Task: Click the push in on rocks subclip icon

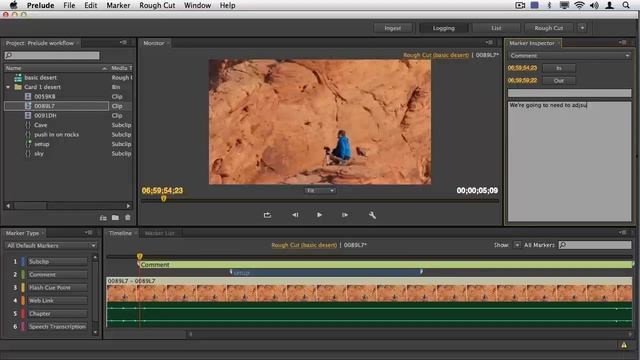Action: click(28, 134)
